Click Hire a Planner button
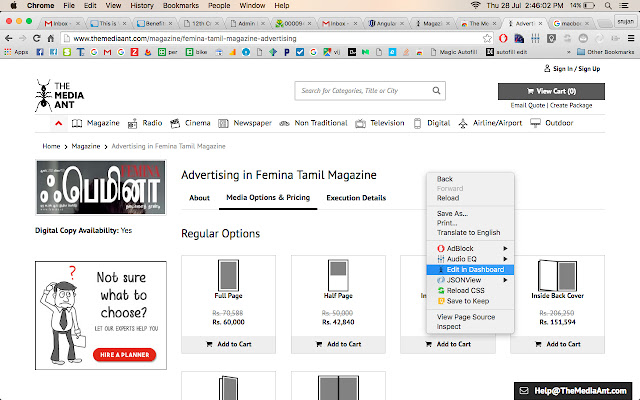640x400 pixels. (124, 355)
